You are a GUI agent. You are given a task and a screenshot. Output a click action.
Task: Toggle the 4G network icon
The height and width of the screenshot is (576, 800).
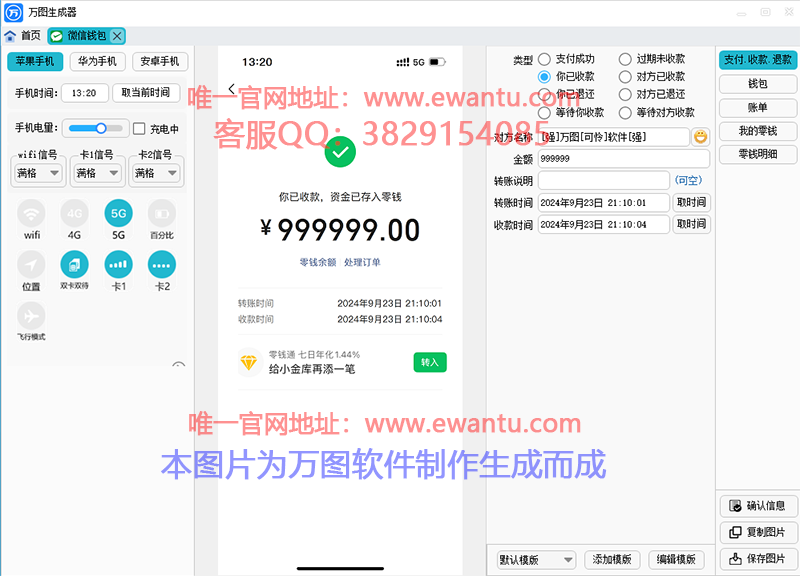[74, 214]
